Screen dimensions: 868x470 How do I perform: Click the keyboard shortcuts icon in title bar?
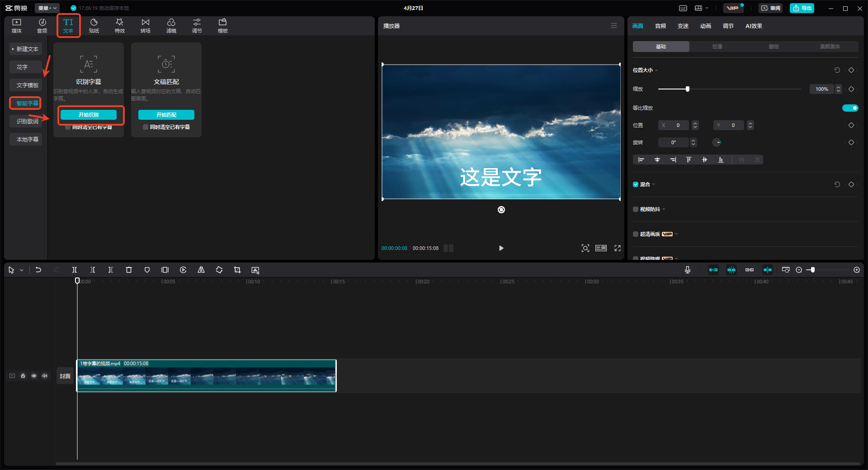683,8
